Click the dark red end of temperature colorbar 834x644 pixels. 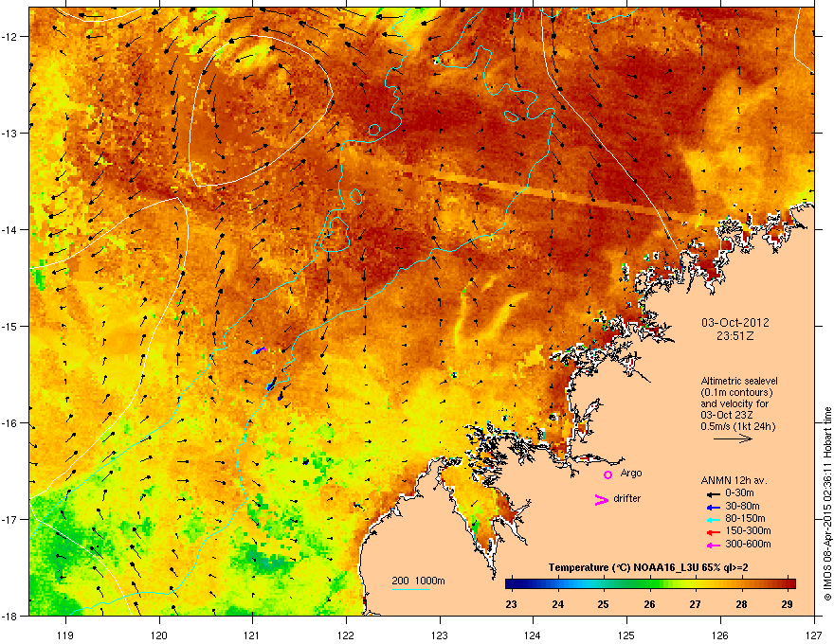(791, 583)
